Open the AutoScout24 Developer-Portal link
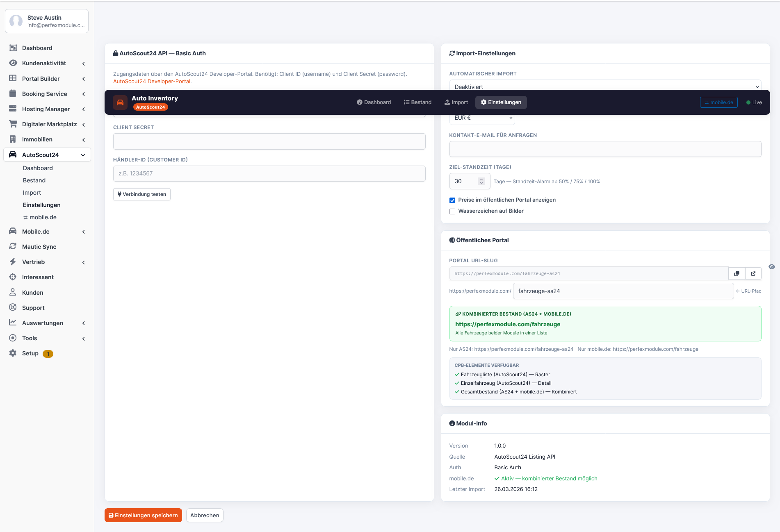This screenshot has width=780, height=532. pyautogui.click(x=152, y=81)
